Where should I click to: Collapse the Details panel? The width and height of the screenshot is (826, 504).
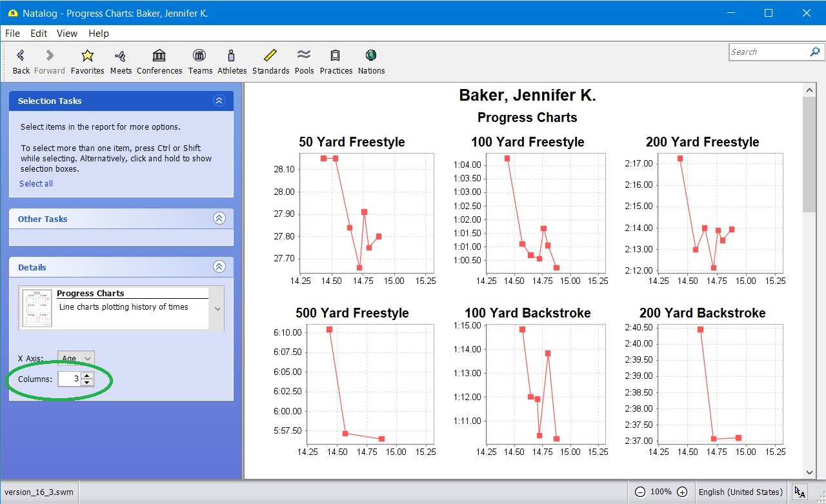pyautogui.click(x=219, y=267)
